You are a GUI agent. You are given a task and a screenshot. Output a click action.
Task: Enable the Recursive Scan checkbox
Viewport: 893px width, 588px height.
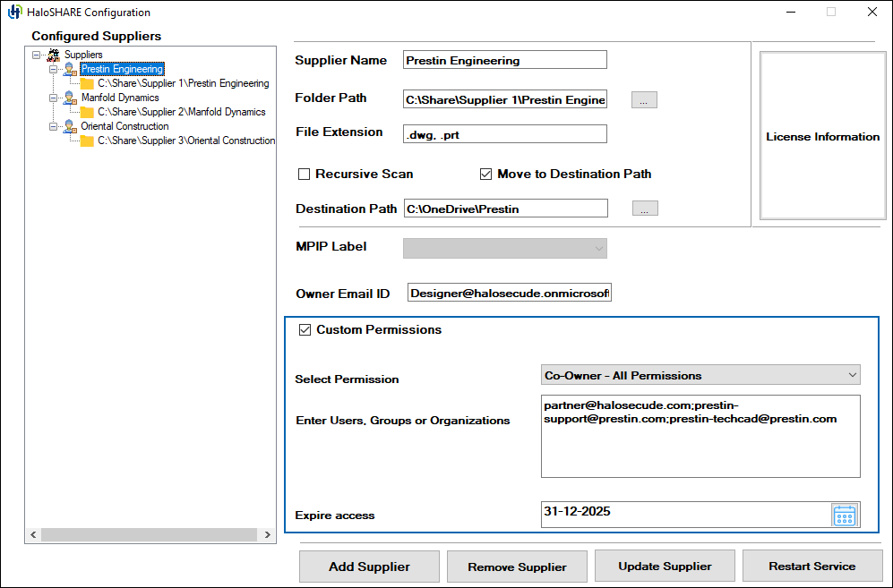click(x=305, y=174)
